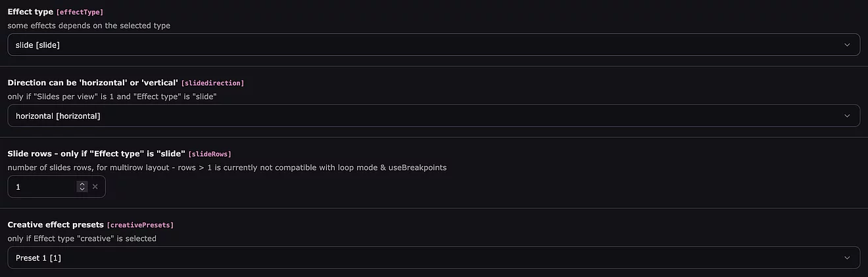Decrease Slide rows with the down arrow
The height and width of the screenshot is (277, 868).
click(82, 190)
